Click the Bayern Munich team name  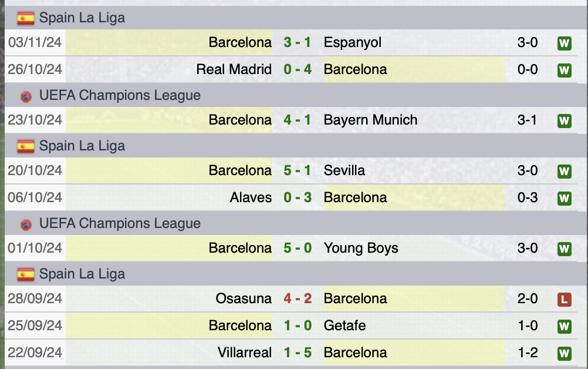(x=370, y=119)
